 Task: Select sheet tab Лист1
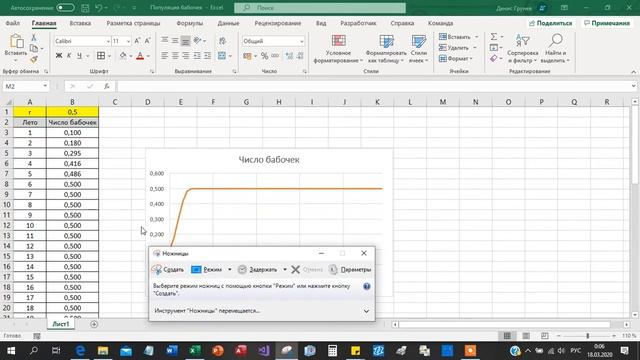[x=61, y=324]
